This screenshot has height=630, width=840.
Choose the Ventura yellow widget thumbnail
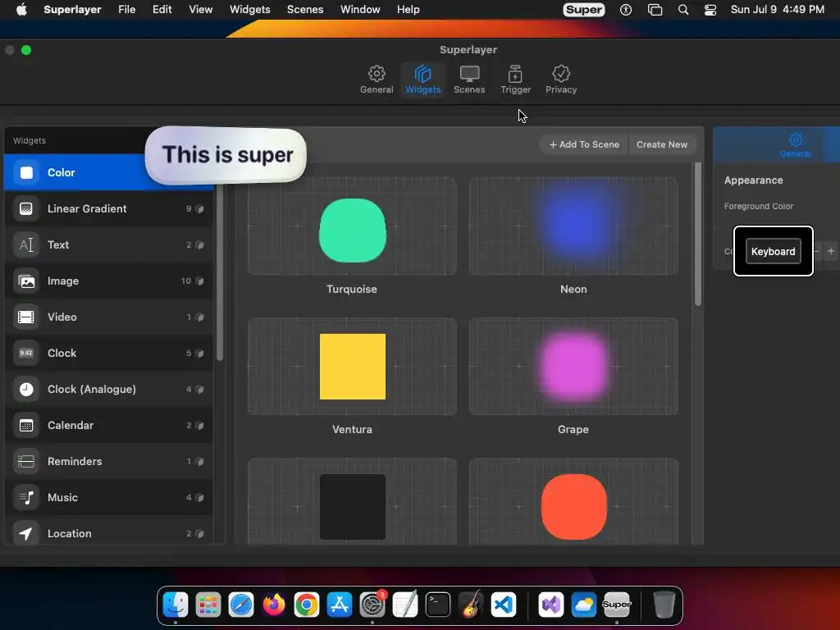pyautogui.click(x=352, y=367)
